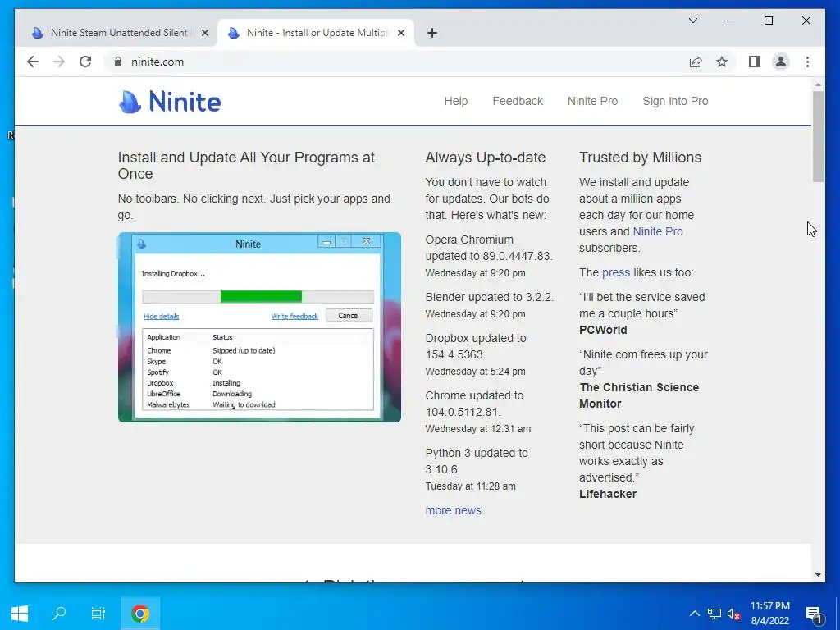This screenshot has height=630, width=840.
Task: Open Chrome's three-dot menu
Action: point(807,62)
